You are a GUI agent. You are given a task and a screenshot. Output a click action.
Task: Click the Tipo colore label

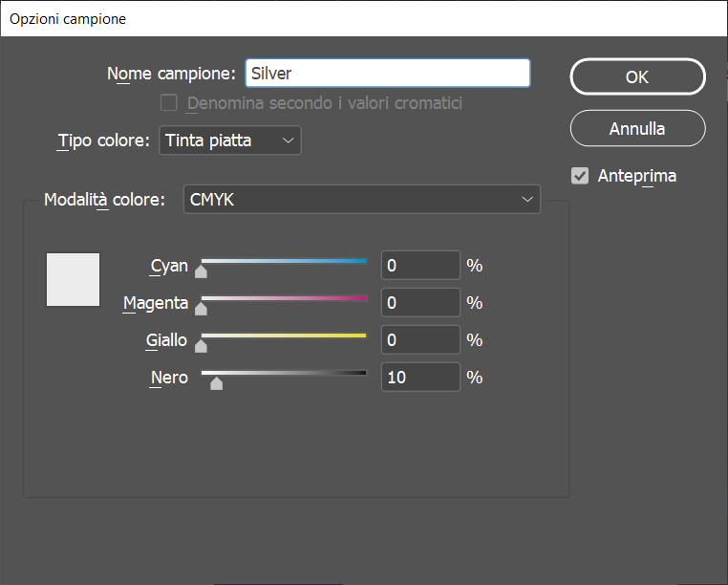pos(103,141)
